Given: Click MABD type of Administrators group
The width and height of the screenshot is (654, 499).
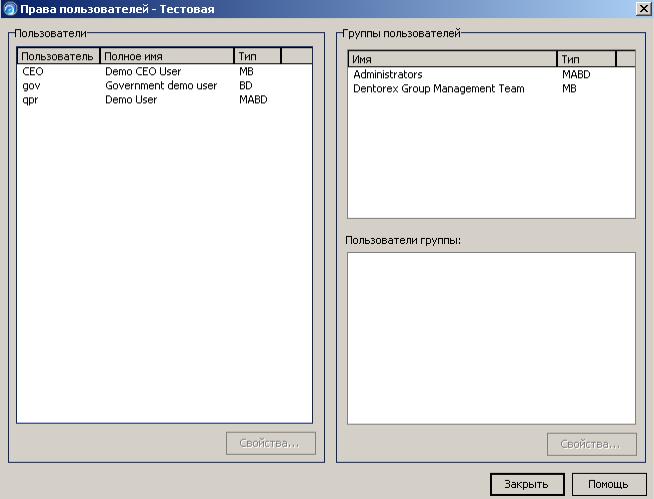Looking at the screenshot, I should tap(576, 74).
